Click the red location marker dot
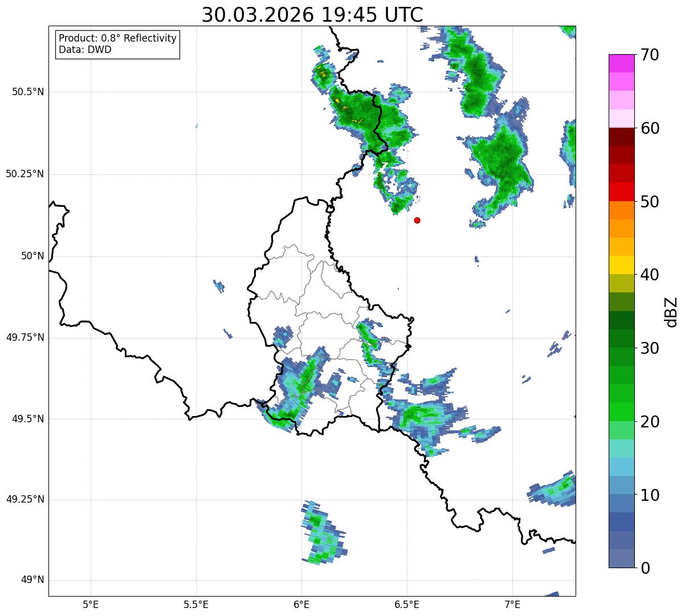Viewport: 685px width, 616px height. [417, 220]
